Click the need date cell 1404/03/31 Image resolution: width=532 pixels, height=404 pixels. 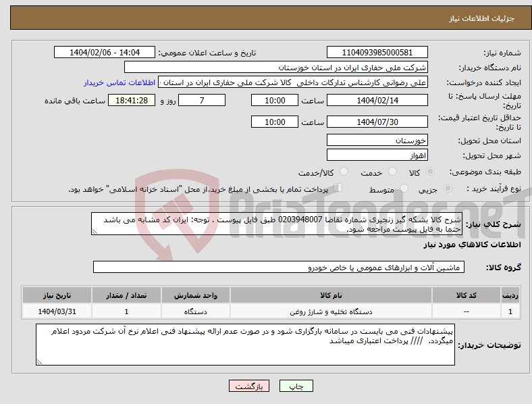click(x=57, y=311)
